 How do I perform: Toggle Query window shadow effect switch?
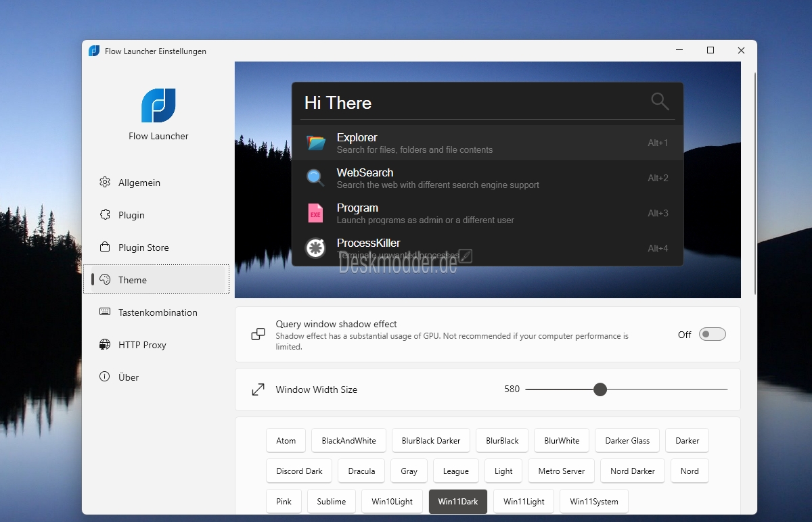coord(713,334)
